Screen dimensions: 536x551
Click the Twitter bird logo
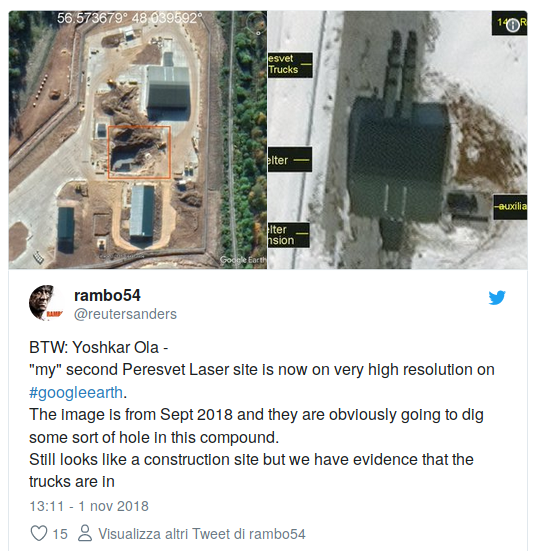coord(497,297)
